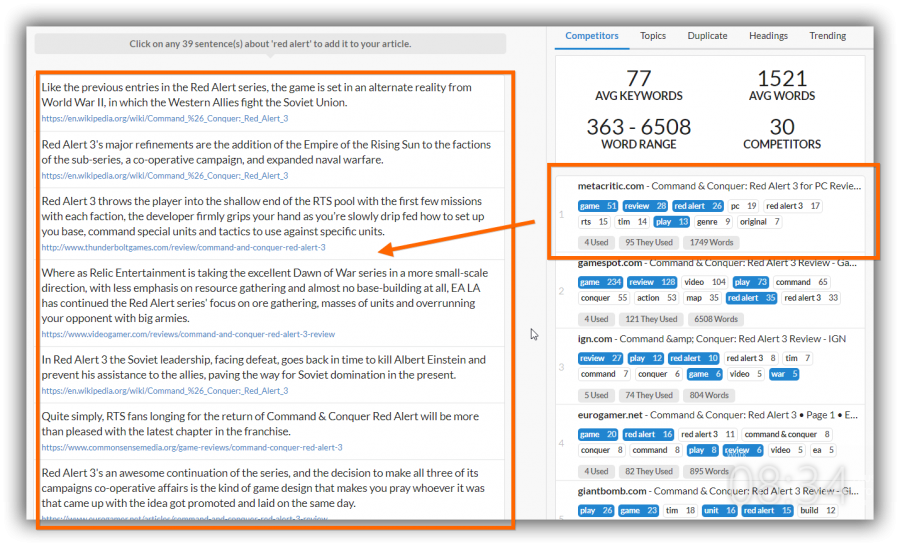
Task: Click metacritic's 'red alert 26' keyword tag
Action: (x=697, y=206)
